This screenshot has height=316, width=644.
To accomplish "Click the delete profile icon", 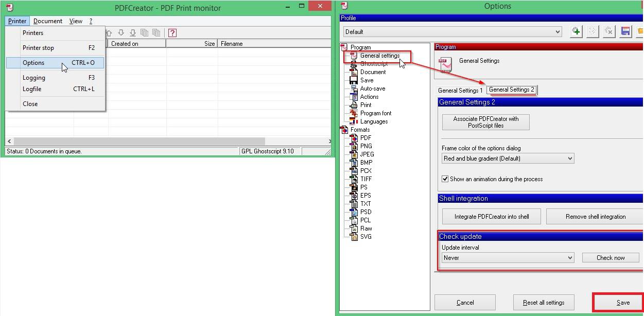I will 609,31.
